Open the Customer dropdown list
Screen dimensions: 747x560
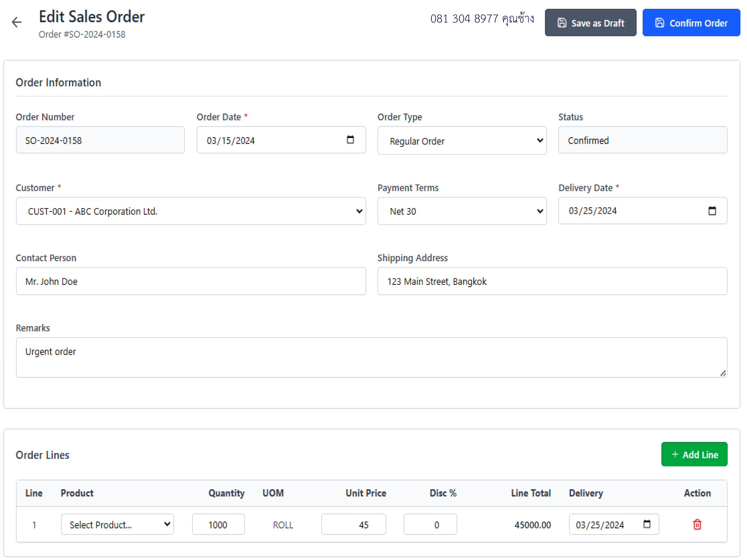coord(191,211)
